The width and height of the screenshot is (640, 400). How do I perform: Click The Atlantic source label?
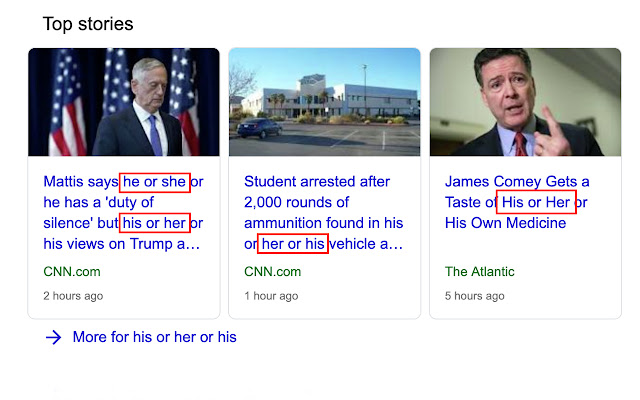(x=480, y=272)
